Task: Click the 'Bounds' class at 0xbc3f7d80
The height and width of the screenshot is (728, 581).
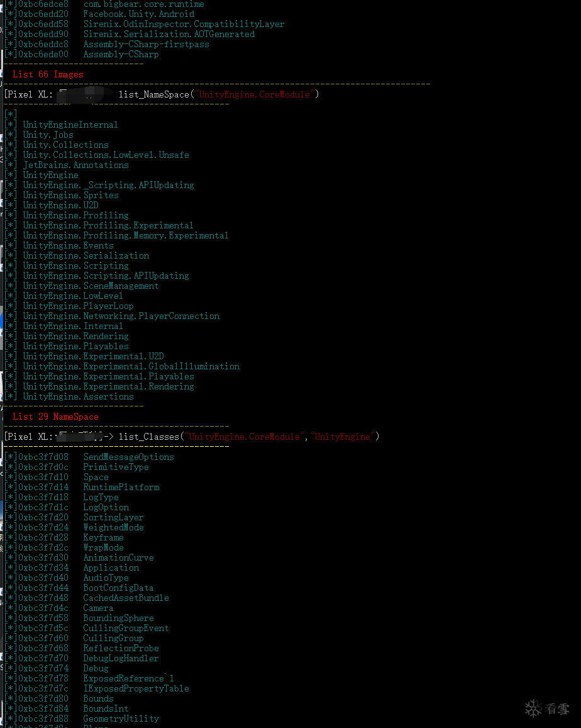Action: pyautogui.click(x=98, y=699)
